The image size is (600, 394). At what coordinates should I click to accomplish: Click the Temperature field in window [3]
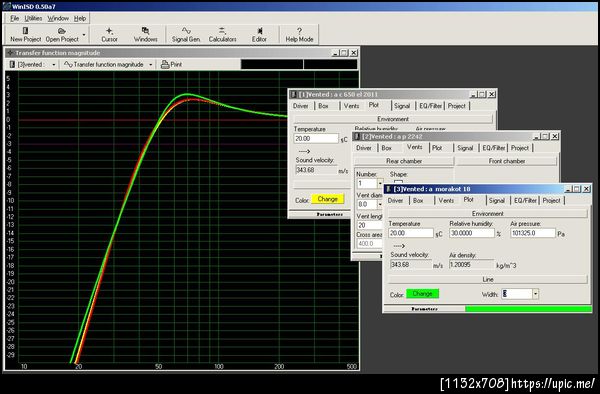410,233
